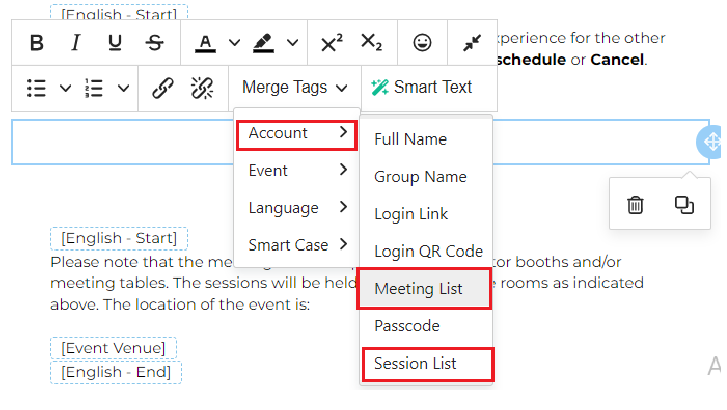Duplicate the selected block
Screen dimensions: 727x410
tap(684, 205)
